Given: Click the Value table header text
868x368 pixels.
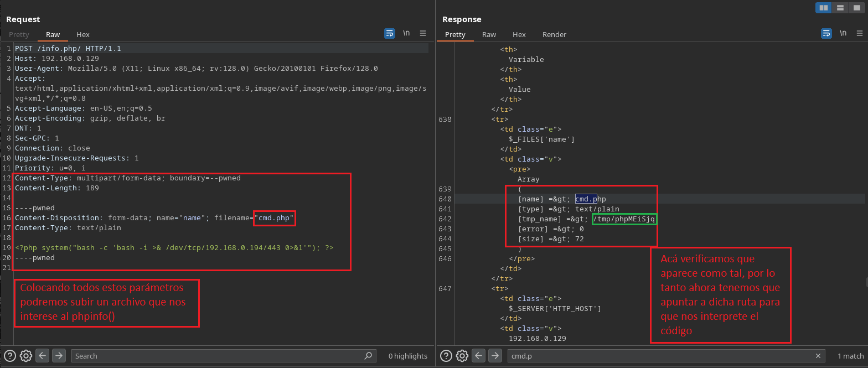Looking at the screenshot, I should (519, 89).
